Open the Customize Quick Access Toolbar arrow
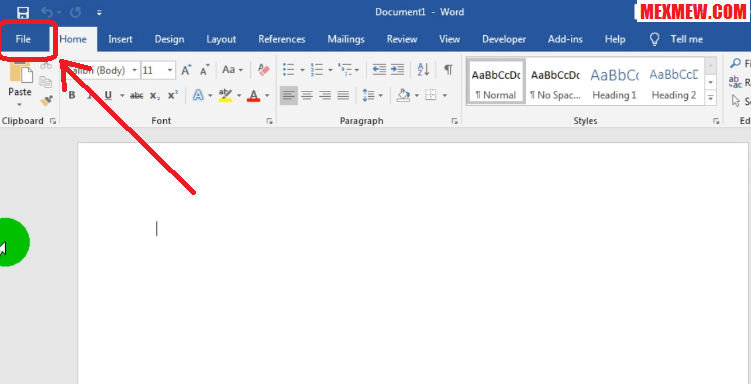 click(x=99, y=12)
